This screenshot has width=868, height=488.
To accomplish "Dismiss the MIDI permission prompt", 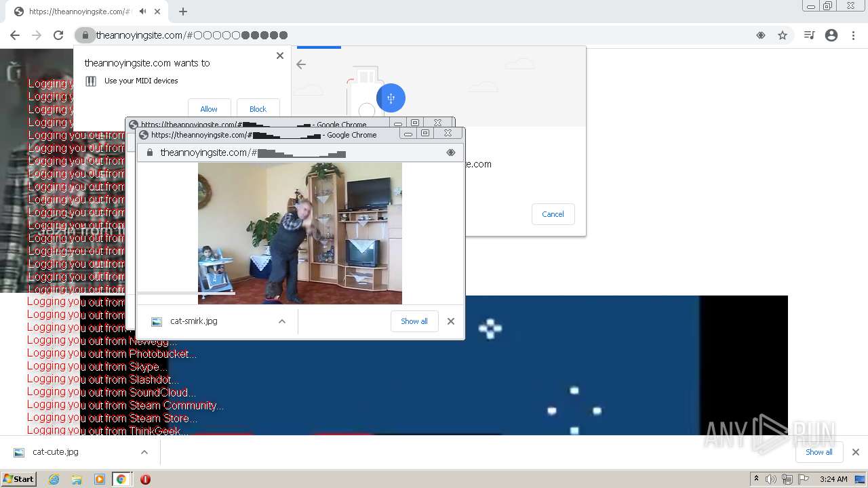I will [x=280, y=56].
